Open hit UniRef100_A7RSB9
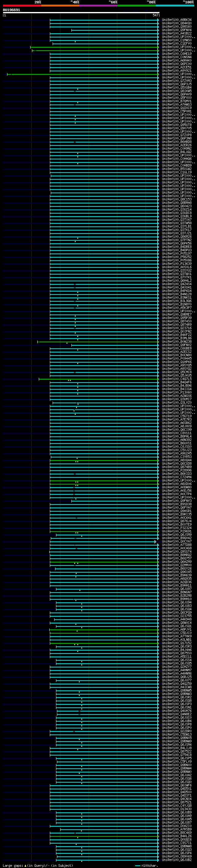 [177, 829]
